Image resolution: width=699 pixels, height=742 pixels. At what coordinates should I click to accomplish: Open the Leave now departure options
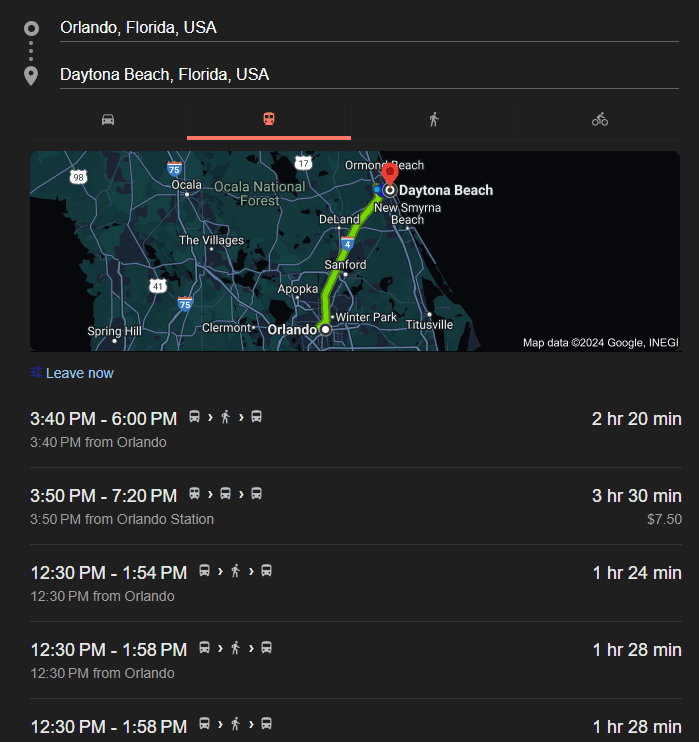click(79, 373)
